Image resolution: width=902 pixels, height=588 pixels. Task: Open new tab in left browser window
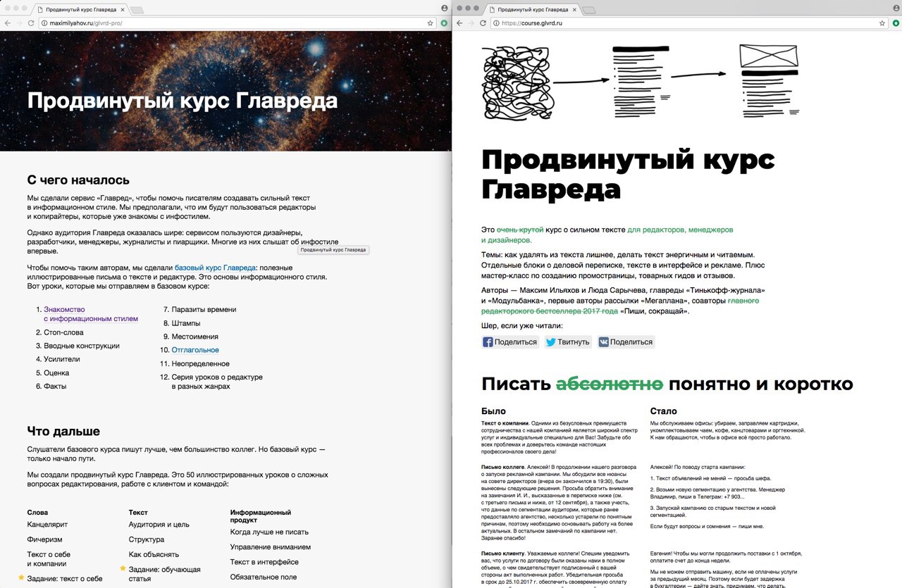(138, 10)
